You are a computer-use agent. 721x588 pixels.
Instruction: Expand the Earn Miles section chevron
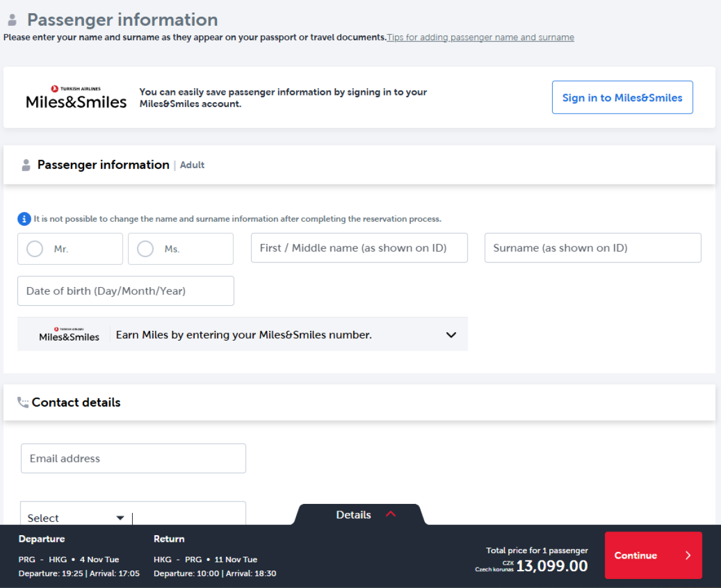click(451, 335)
